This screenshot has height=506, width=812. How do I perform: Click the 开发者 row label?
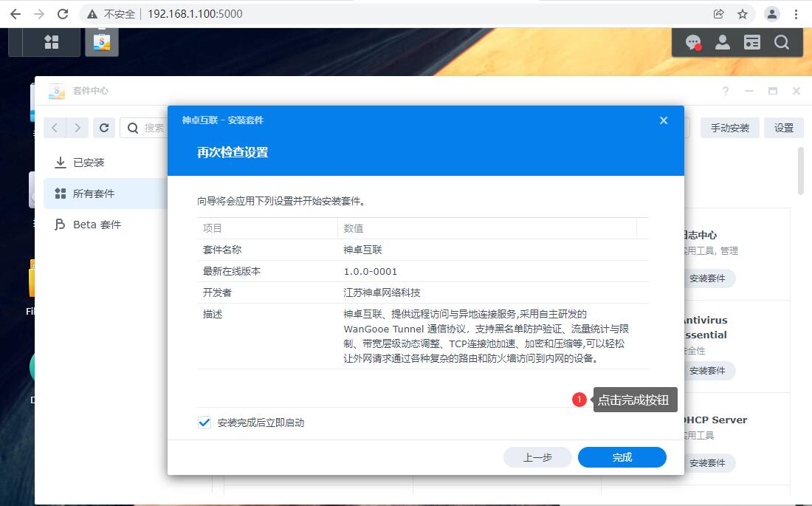click(x=217, y=293)
